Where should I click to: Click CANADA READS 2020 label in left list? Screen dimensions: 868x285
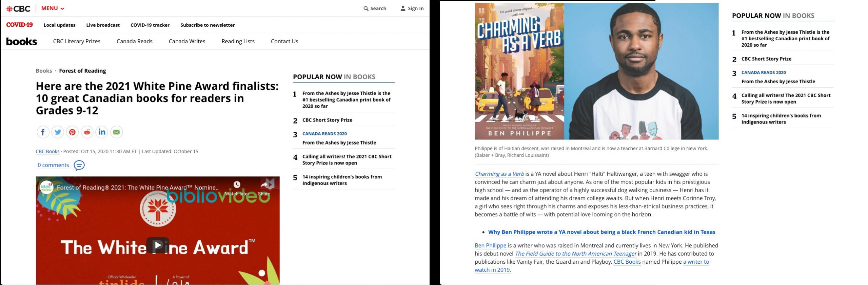(324, 134)
